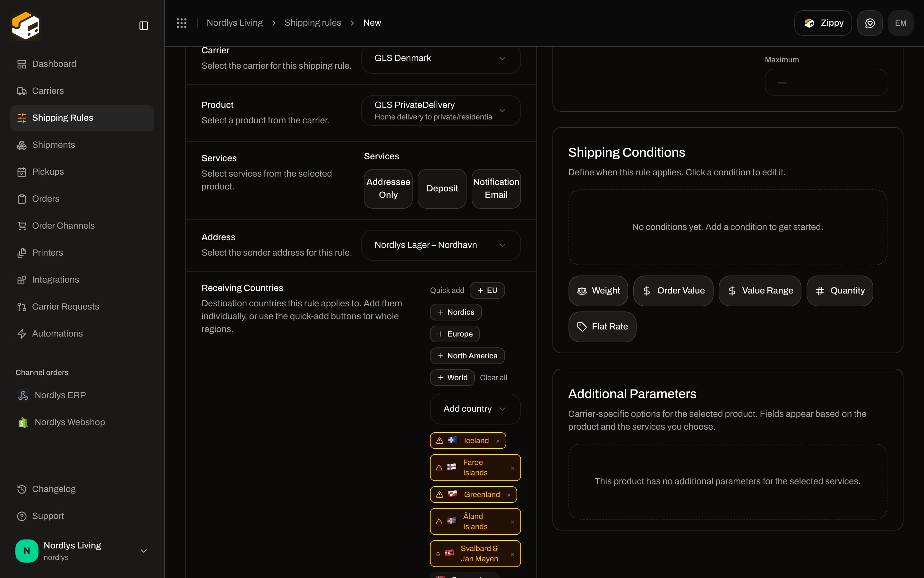Navigate to Orders
Image resolution: width=924 pixels, height=578 pixels.
pyautogui.click(x=82, y=199)
